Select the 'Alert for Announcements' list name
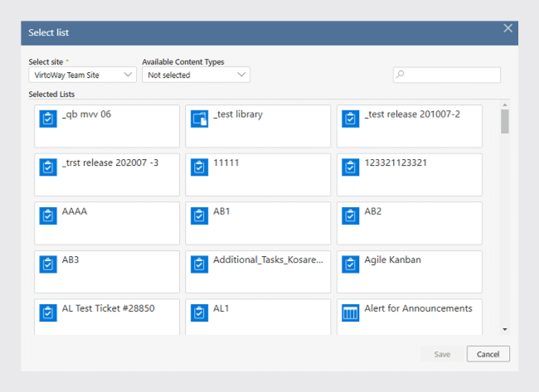539x392 pixels. point(418,308)
